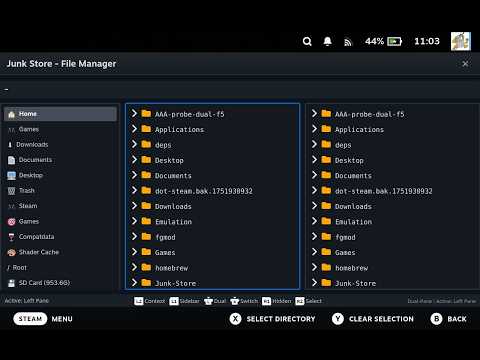This screenshot has width=480, height=360.
Task: Click the R2 Select hint
Action: (309, 301)
